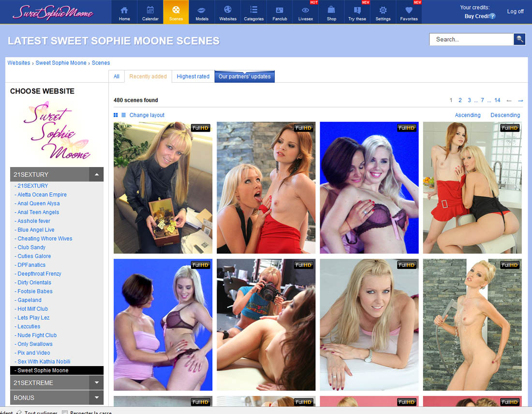Open the Home nav icon
Image resolution: width=532 pixels, height=414 pixels.
click(x=124, y=10)
